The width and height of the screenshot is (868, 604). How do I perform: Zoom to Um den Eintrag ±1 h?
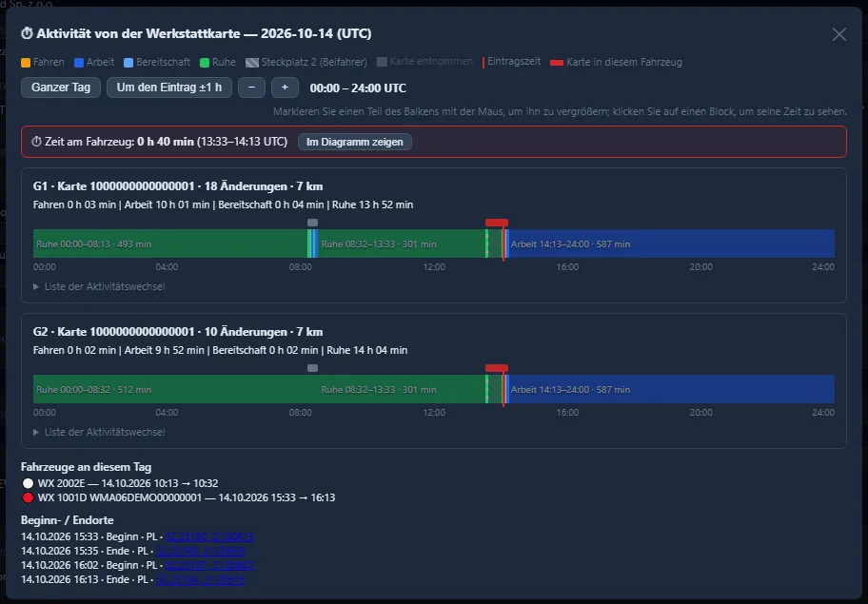coord(169,88)
